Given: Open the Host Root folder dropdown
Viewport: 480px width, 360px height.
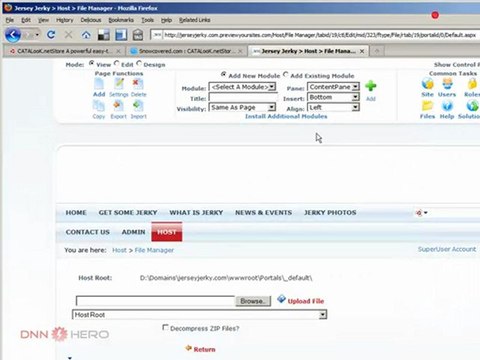Looking at the screenshot, I should click(199, 314).
